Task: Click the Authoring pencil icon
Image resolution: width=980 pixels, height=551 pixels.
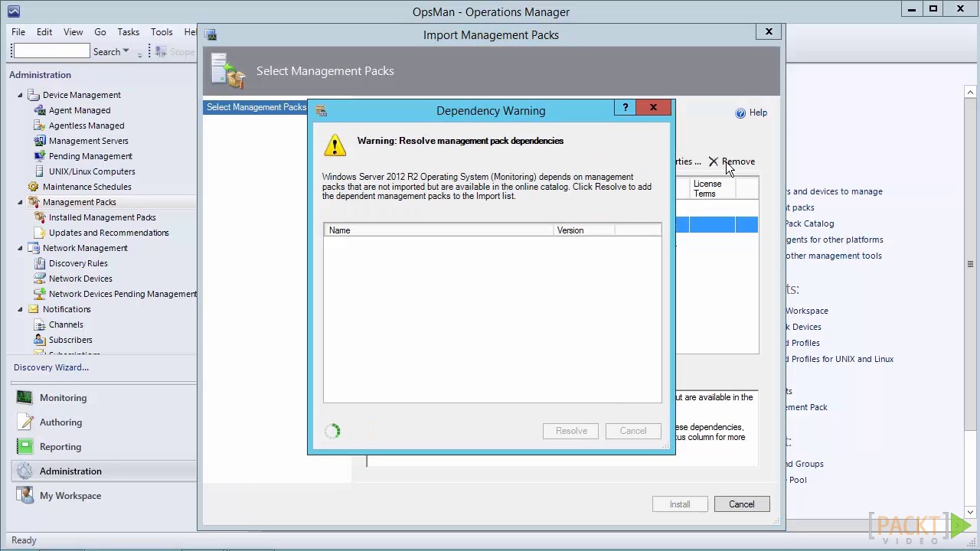Action: pos(24,422)
